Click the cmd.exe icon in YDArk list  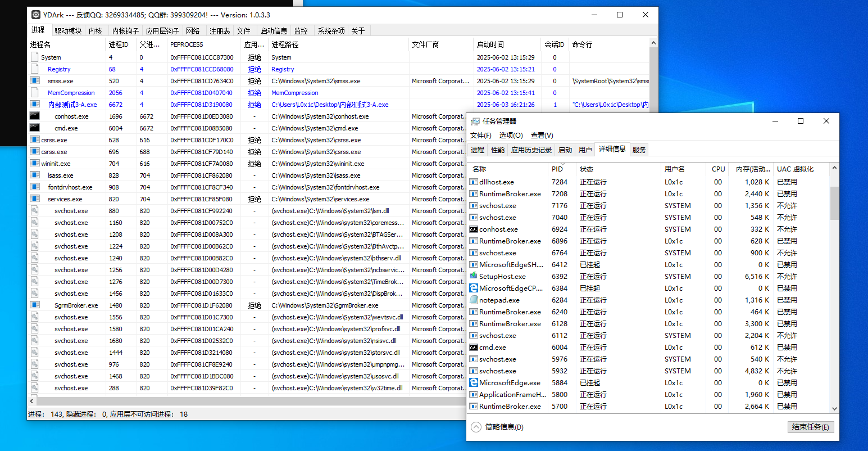point(35,128)
